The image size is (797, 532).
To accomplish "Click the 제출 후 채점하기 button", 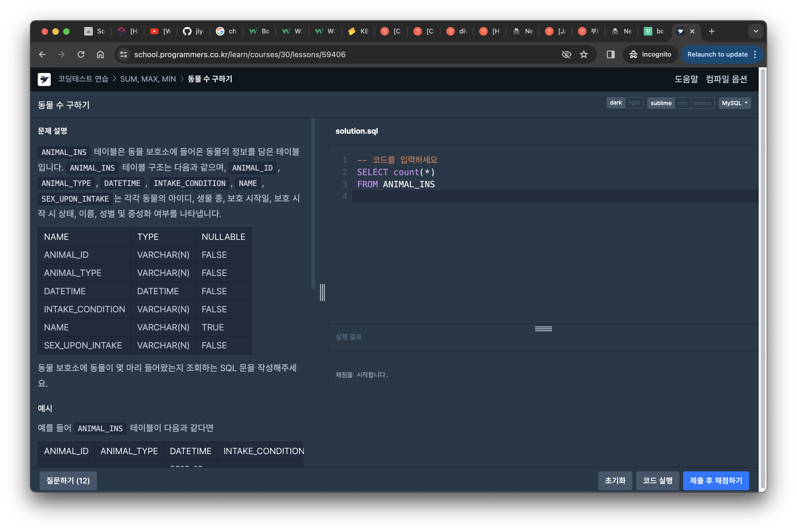I will (x=716, y=481).
